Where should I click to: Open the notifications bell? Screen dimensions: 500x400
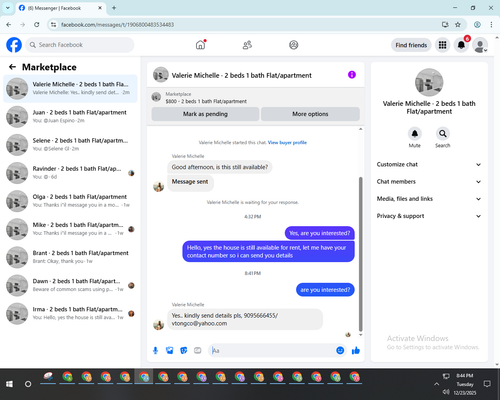(461, 45)
